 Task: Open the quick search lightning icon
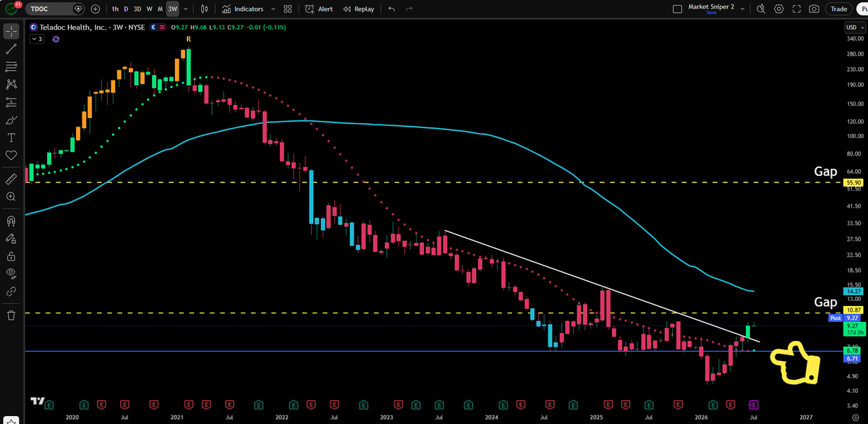tap(761, 9)
